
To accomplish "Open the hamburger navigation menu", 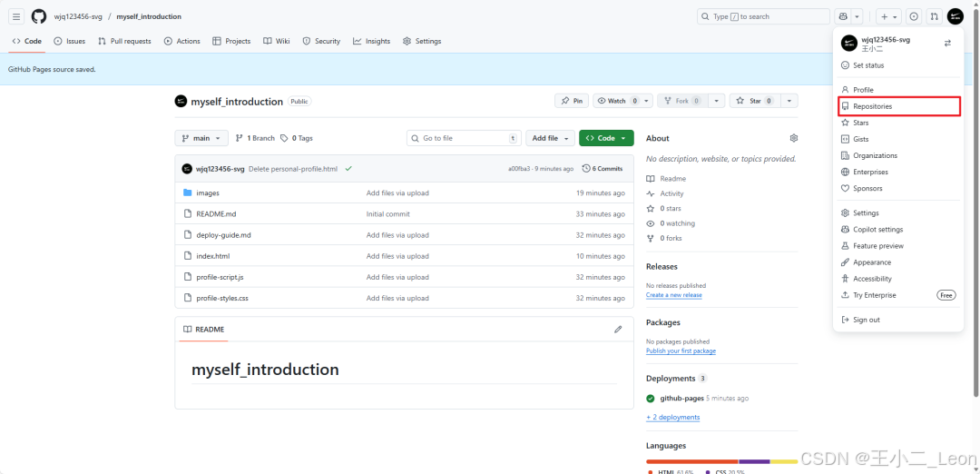I will tap(16, 16).
